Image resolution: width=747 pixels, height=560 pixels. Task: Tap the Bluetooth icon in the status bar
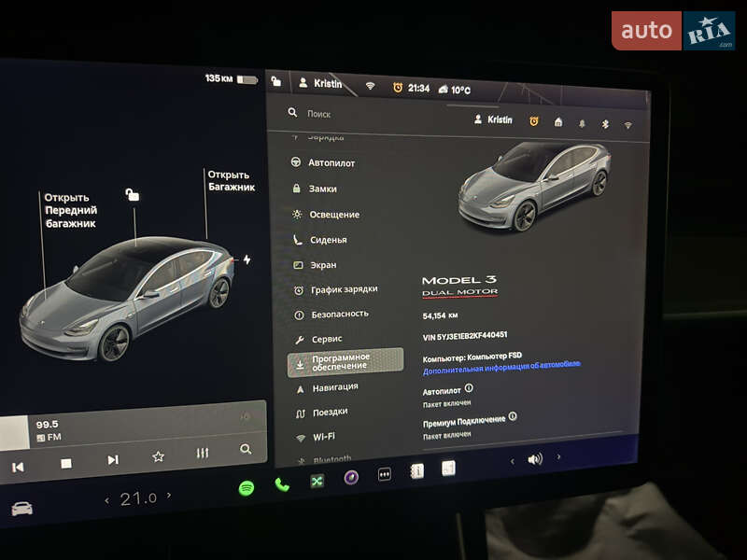coord(605,123)
